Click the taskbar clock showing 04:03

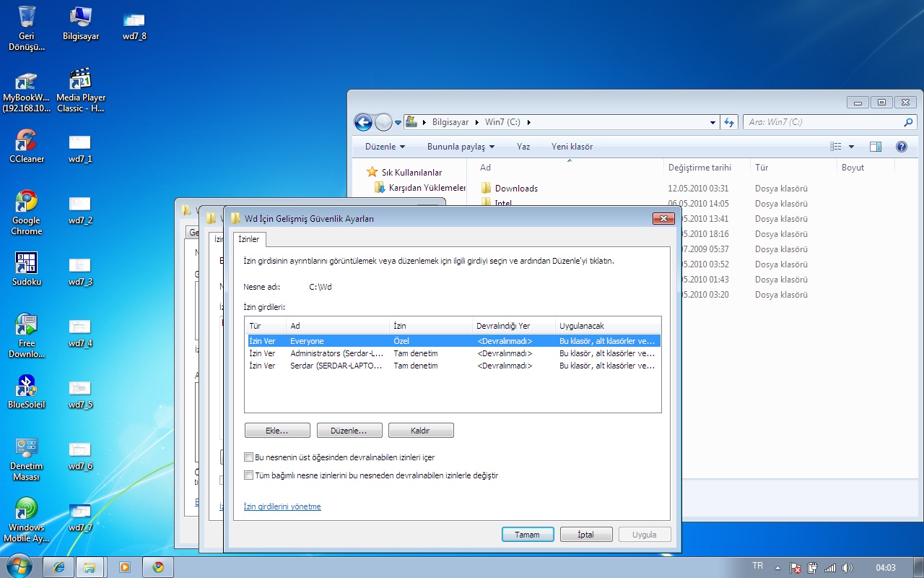885,568
